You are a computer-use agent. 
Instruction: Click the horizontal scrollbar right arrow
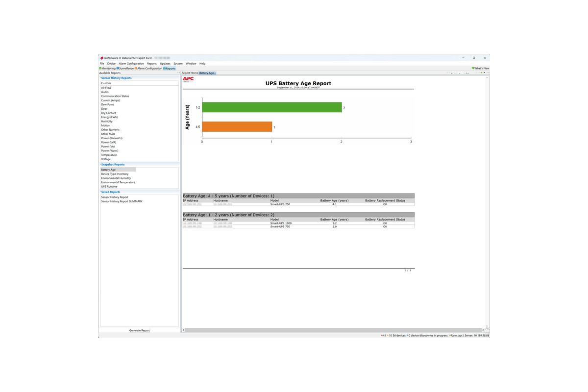pyautogui.click(x=483, y=330)
